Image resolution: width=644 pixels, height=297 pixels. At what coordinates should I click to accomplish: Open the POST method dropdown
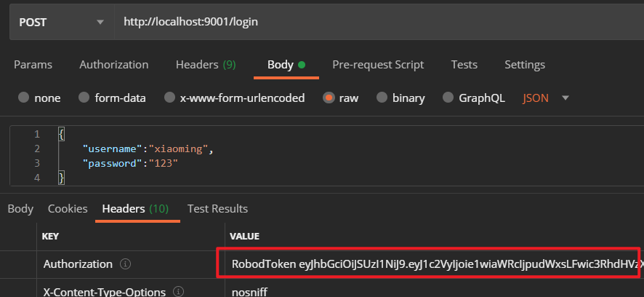(62, 22)
